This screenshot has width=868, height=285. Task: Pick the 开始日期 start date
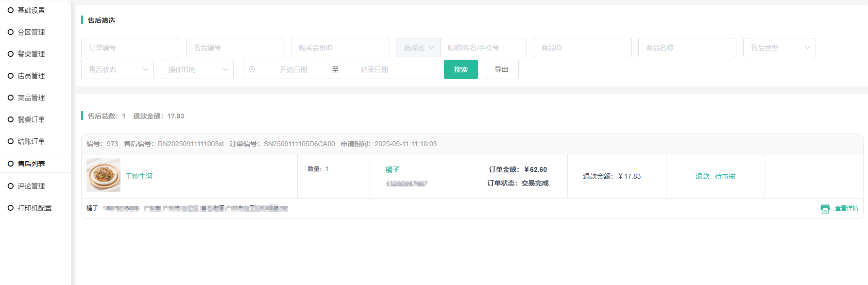293,69
